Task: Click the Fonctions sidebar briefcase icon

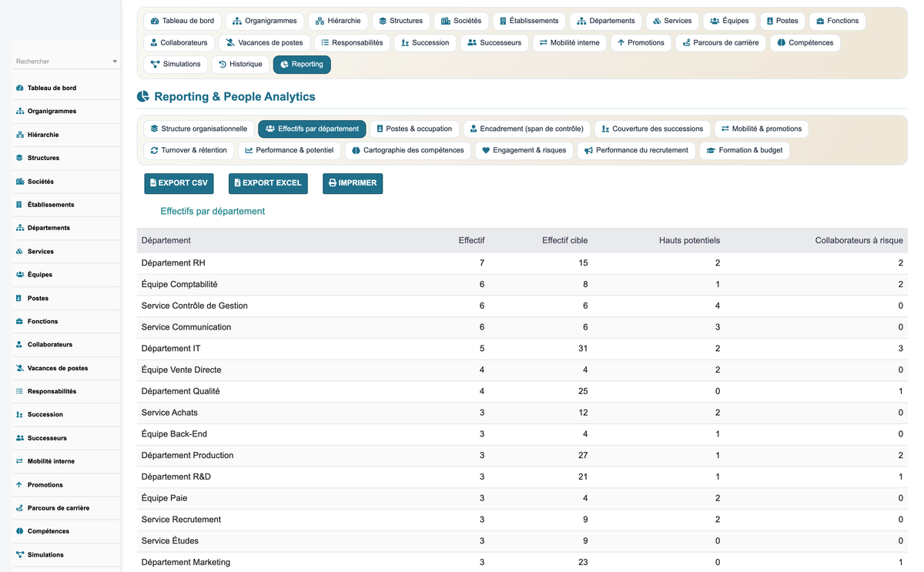Action: tap(19, 321)
